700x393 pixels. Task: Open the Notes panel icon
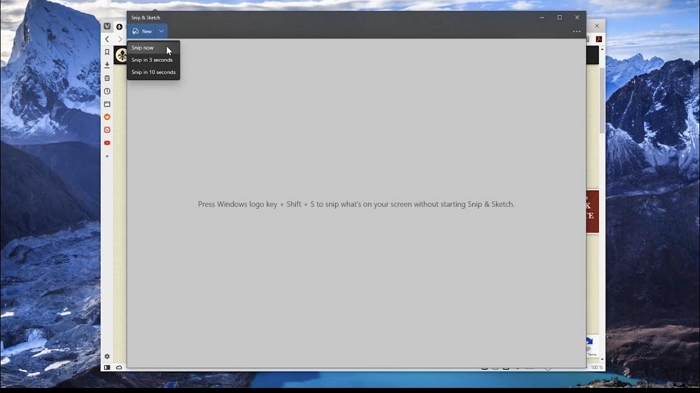click(x=107, y=78)
